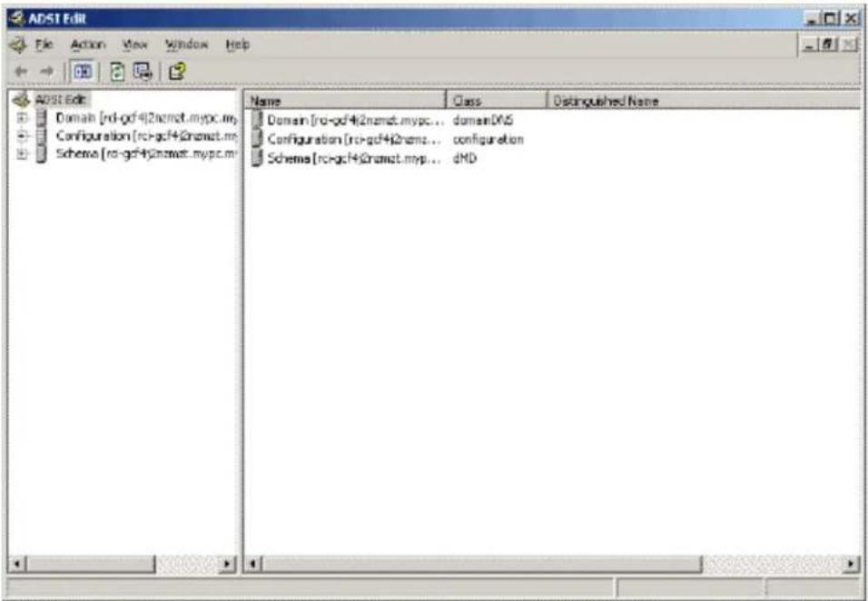Click the Export List toolbar icon
This screenshot has height=601, width=868.
(143, 72)
